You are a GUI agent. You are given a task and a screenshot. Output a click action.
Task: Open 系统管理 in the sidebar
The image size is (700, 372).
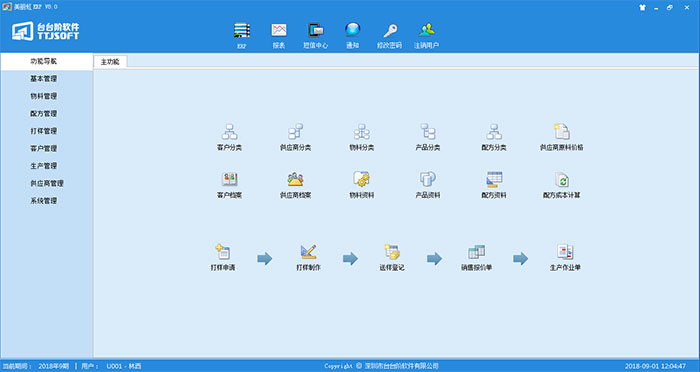click(43, 201)
